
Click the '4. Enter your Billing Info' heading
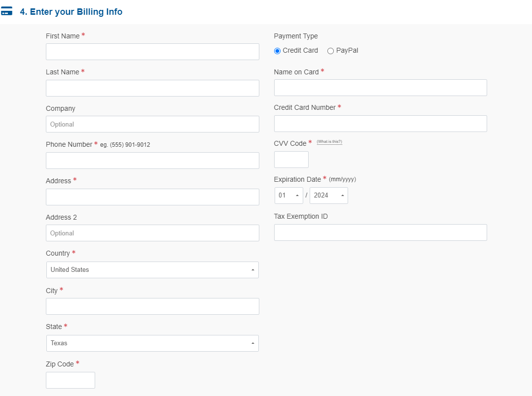[71, 11]
